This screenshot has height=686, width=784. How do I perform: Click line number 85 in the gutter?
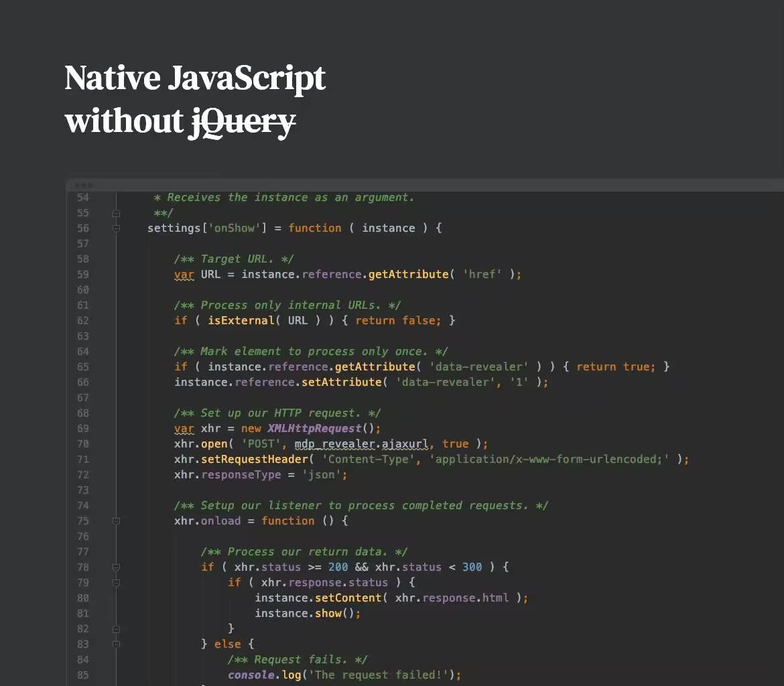[83, 675]
